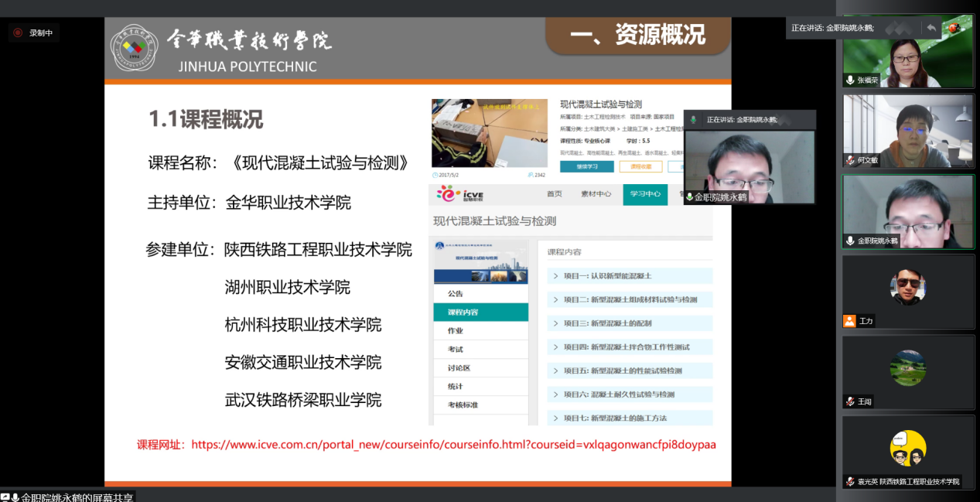
Task: Click the screen share icon at bottom left
Action: [x=6, y=497]
